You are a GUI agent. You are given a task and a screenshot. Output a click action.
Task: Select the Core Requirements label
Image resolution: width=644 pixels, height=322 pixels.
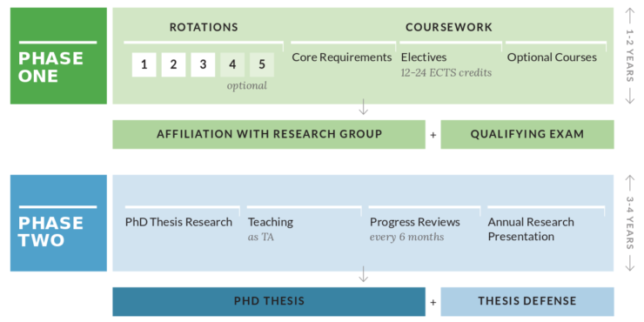tap(342, 57)
